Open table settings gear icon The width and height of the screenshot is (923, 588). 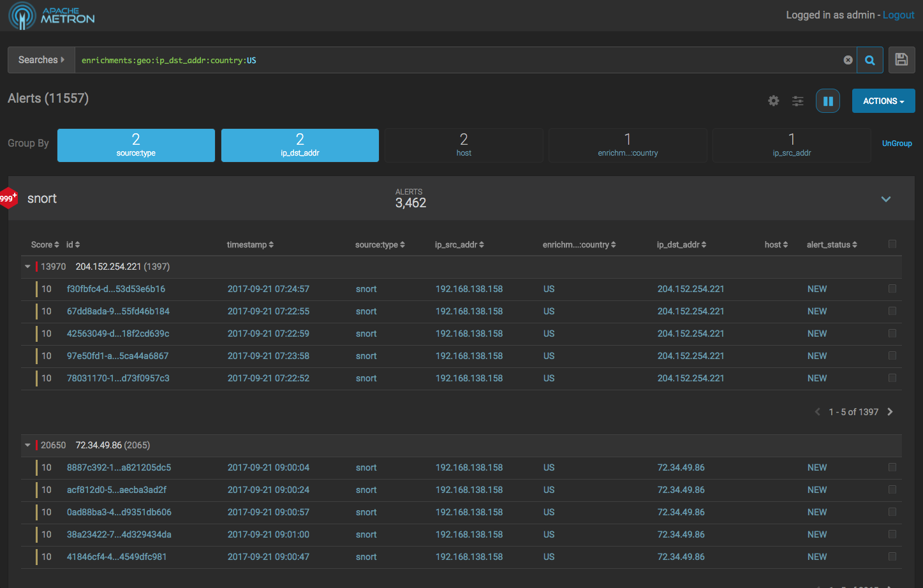(x=773, y=101)
